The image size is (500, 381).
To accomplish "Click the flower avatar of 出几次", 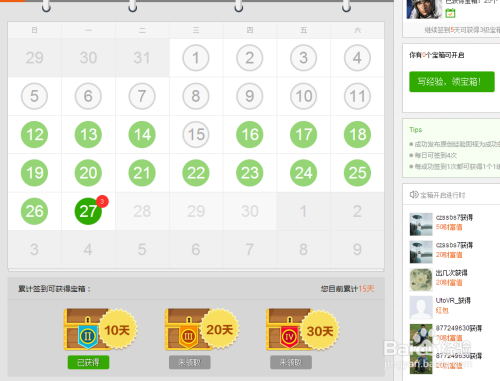I will pyautogui.click(x=421, y=280).
